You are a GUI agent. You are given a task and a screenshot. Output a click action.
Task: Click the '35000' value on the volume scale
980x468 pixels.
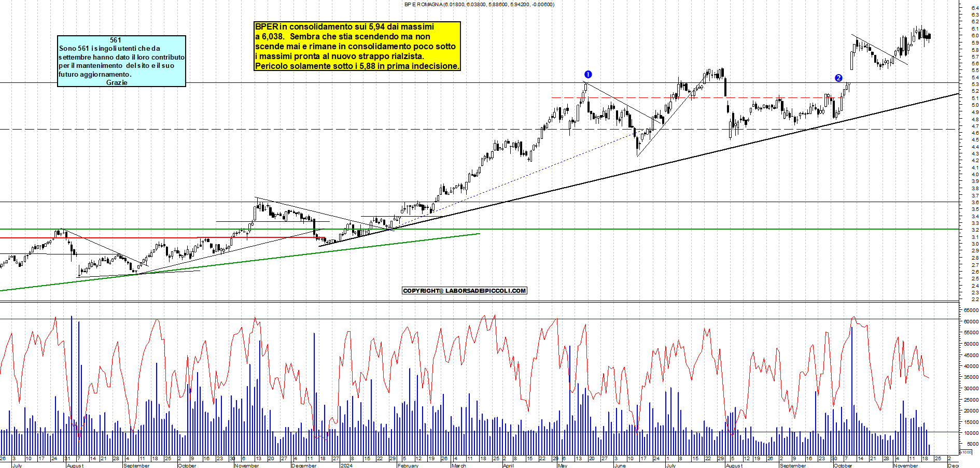(971, 377)
